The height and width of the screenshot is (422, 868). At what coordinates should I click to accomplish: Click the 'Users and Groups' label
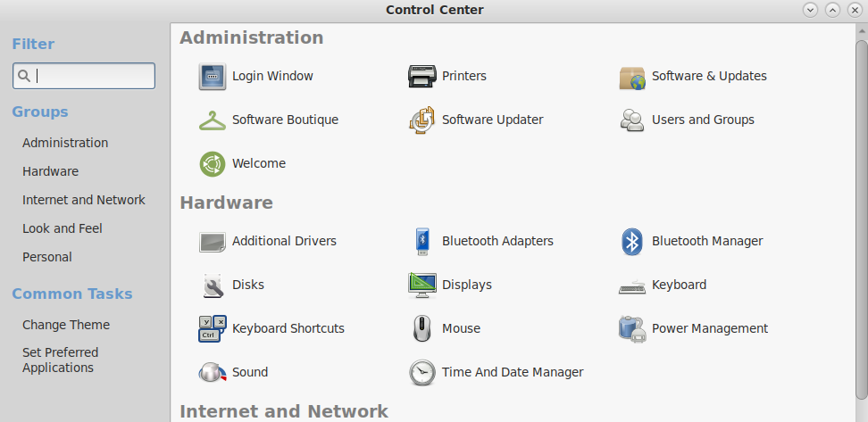pyautogui.click(x=703, y=120)
